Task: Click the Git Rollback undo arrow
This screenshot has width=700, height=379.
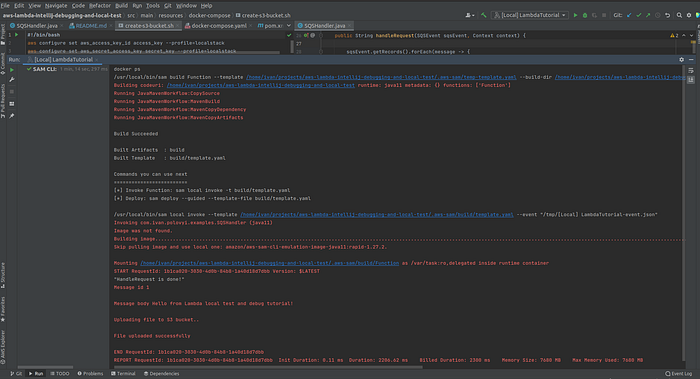Action: [667, 15]
